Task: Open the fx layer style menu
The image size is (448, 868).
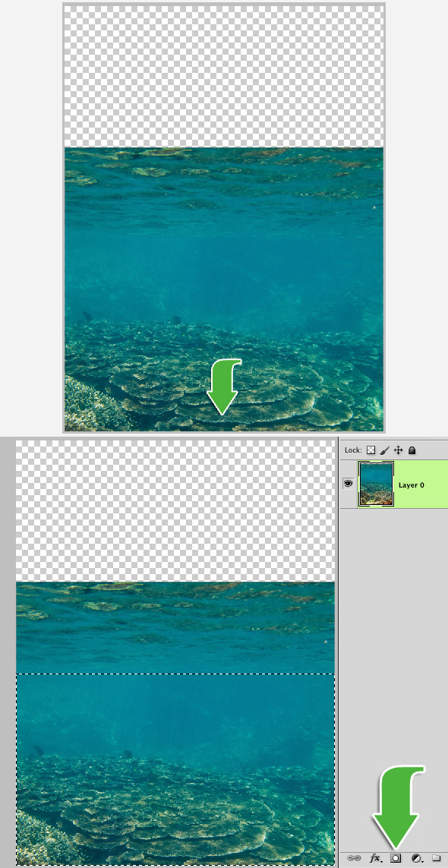Action: (376, 858)
